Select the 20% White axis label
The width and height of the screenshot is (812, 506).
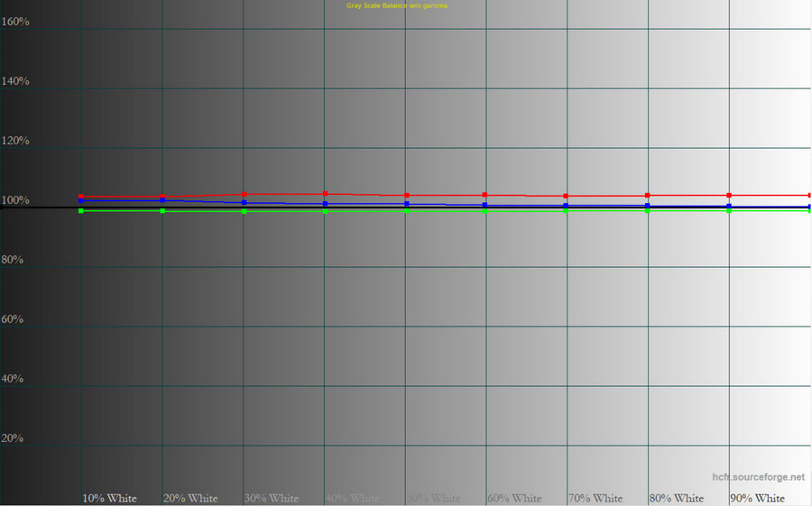(x=190, y=498)
